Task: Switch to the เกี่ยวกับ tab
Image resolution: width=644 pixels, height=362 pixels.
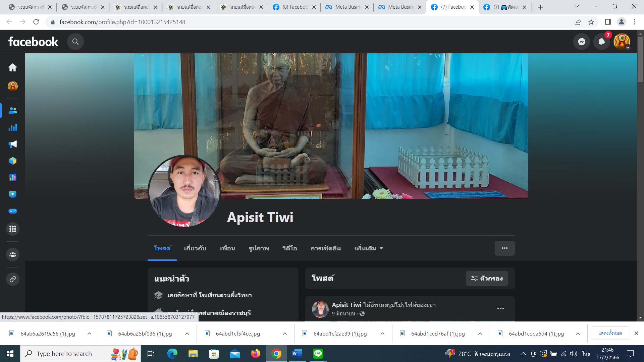Action: click(195, 248)
